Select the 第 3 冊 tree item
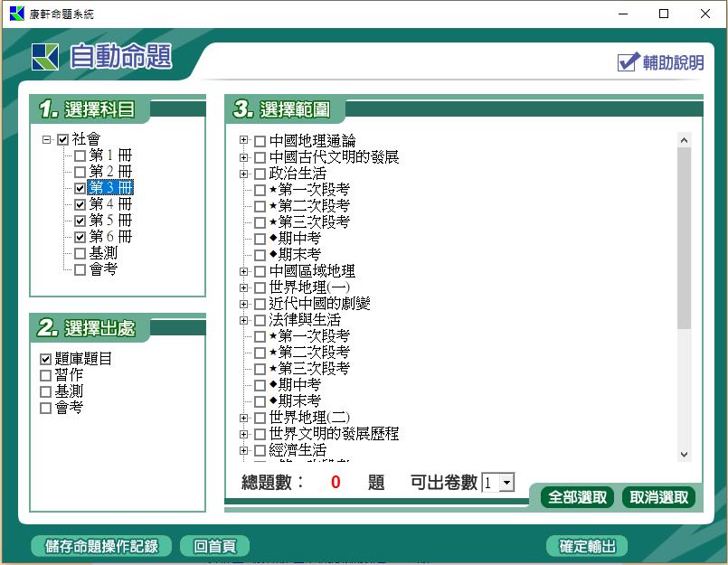The image size is (728, 565). pyautogui.click(x=110, y=188)
